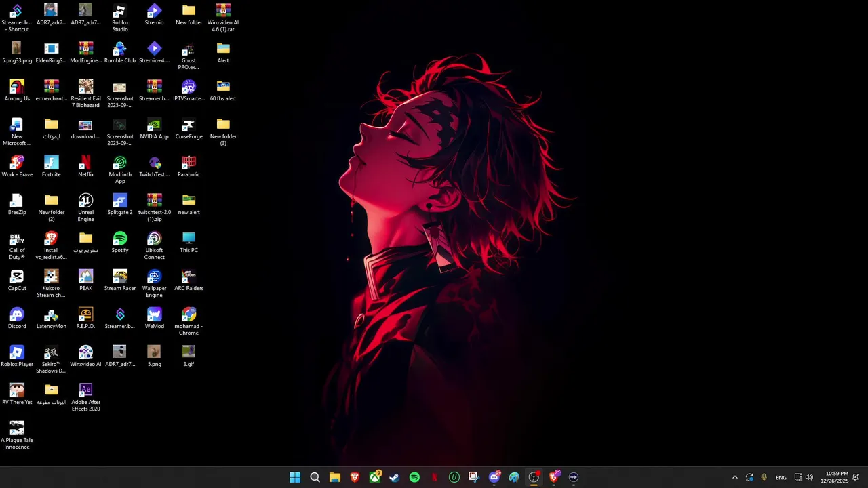Open the CapCut desktop shortcut
The image size is (868, 488).
point(17,281)
